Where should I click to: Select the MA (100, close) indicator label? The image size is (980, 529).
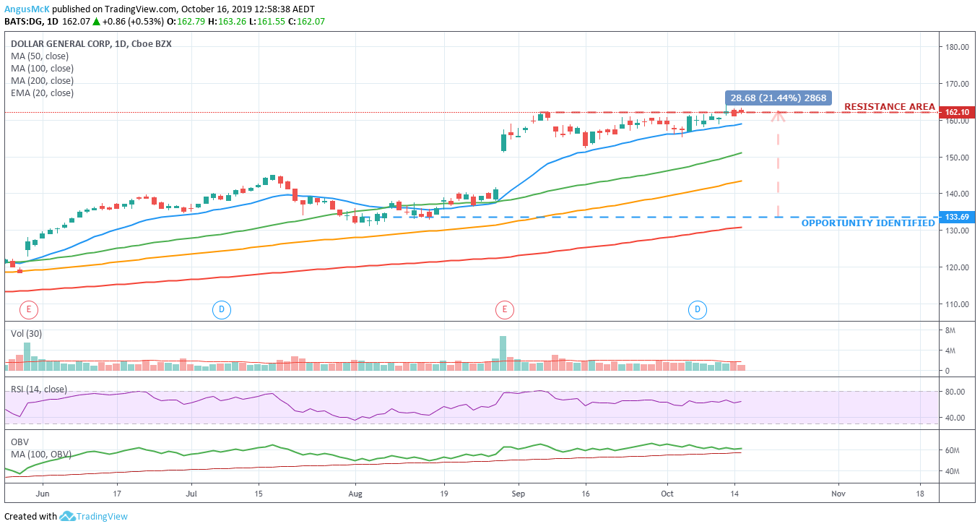coord(42,69)
